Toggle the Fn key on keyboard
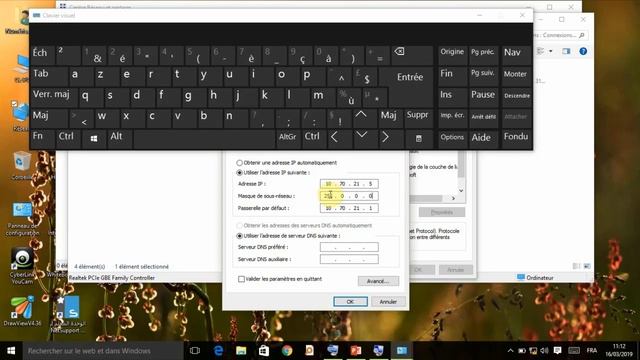Image resolution: width=640 pixels, height=360 pixels. coord(42,138)
